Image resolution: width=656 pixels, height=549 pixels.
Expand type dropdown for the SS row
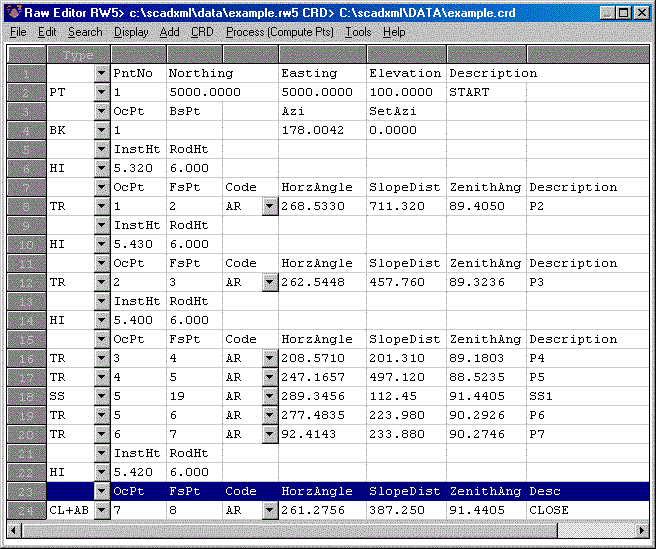point(101,396)
